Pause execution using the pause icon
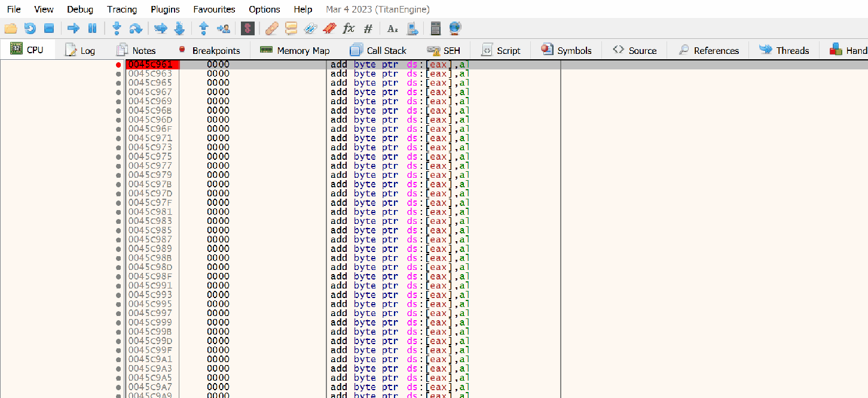 click(92, 28)
